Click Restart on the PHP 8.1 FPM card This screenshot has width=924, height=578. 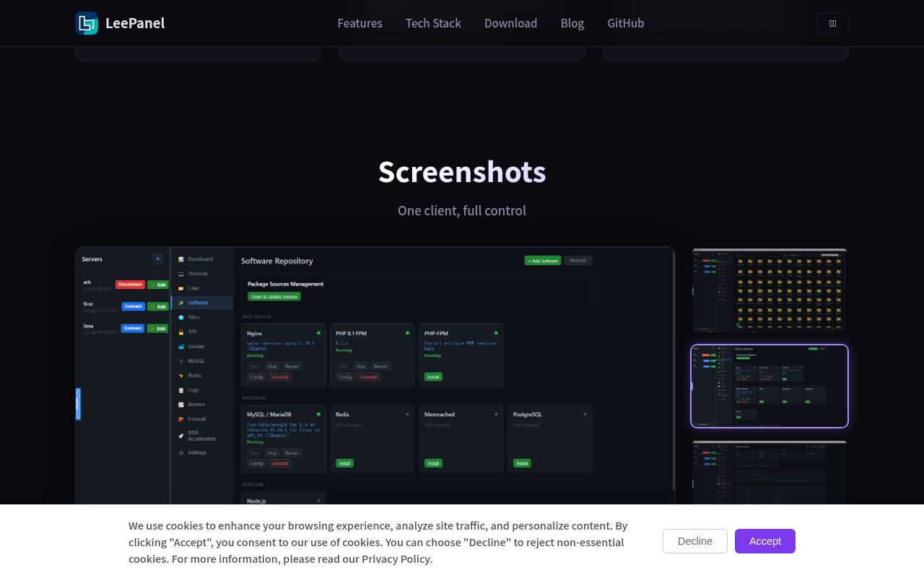pyautogui.click(x=380, y=366)
